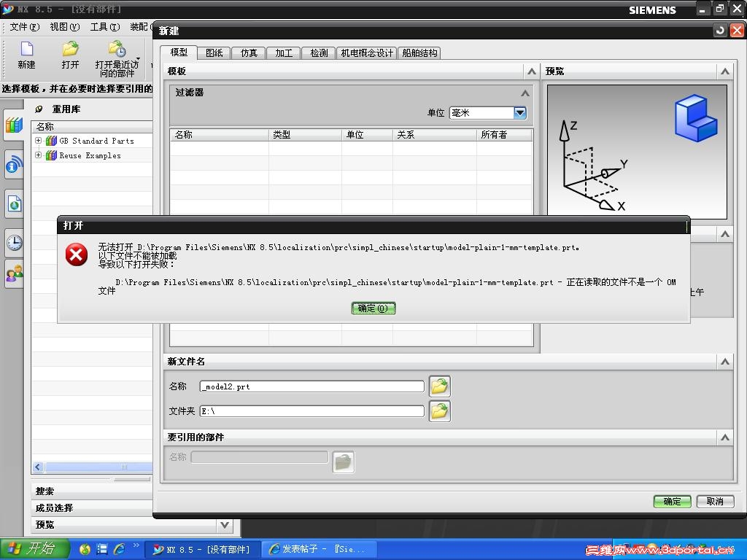Click 取消 to cancel the 新建 dialog

715,502
